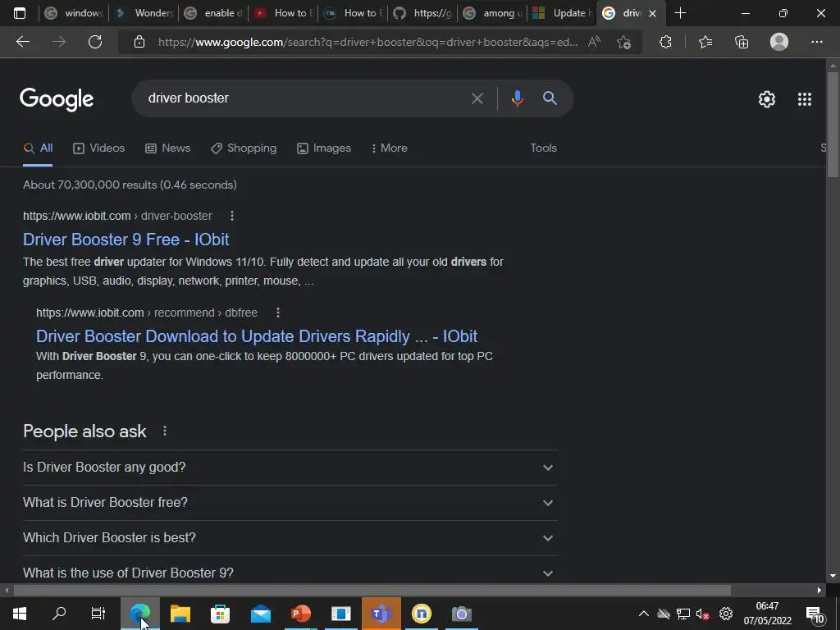Viewport: 840px width, 630px height.
Task: Add this page to favorites with the star-plus icon
Action: (623, 42)
